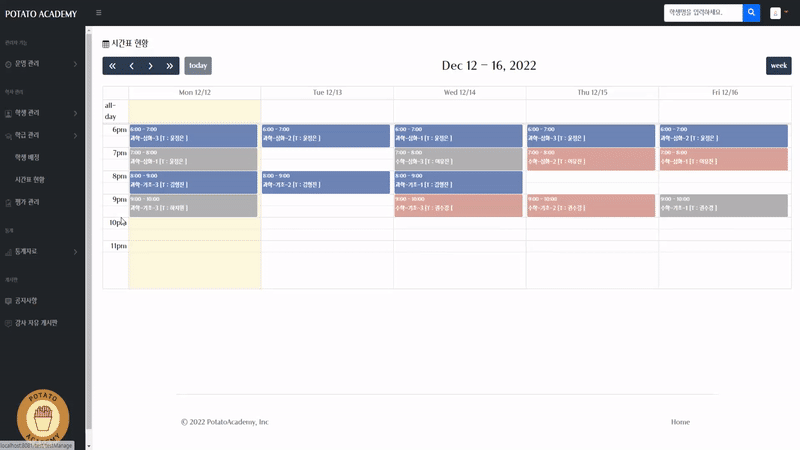Viewport: 800px width, 450px height.
Task: Select the Wed 12/14 column header
Action: [x=459, y=92]
